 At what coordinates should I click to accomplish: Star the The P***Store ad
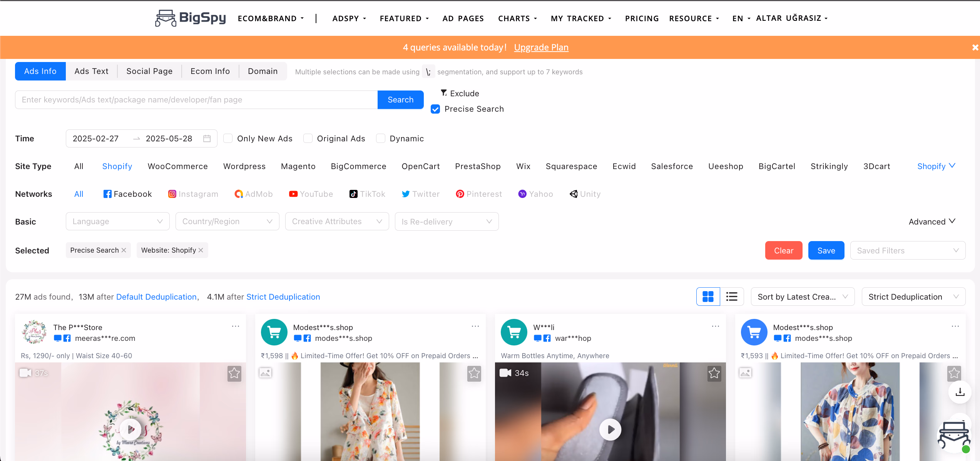[x=234, y=373]
